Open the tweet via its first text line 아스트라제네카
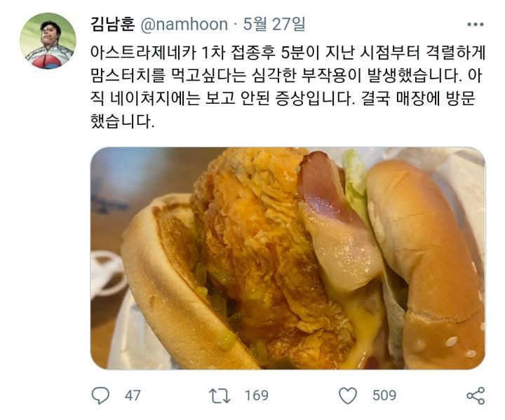The width and height of the screenshot is (505, 420). coord(288,53)
